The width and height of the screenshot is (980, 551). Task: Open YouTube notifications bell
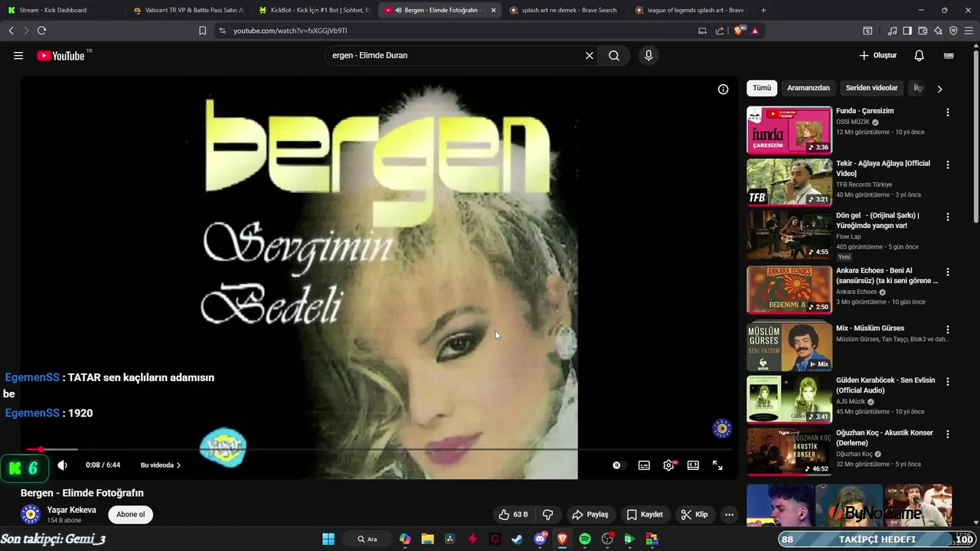tap(919, 55)
